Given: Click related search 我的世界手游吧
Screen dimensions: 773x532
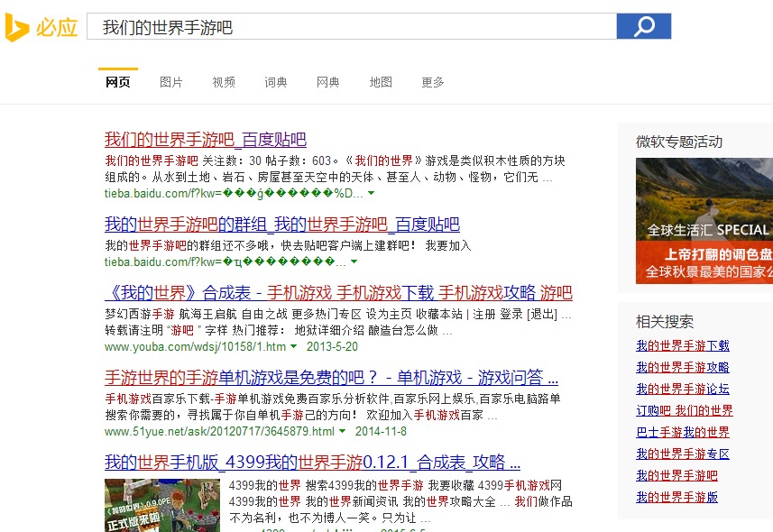Looking at the screenshot, I should click(676, 476).
